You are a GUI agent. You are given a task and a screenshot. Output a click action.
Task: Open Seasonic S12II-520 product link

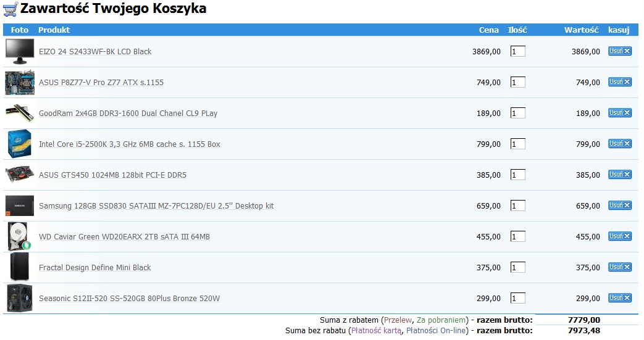pyautogui.click(x=130, y=299)
